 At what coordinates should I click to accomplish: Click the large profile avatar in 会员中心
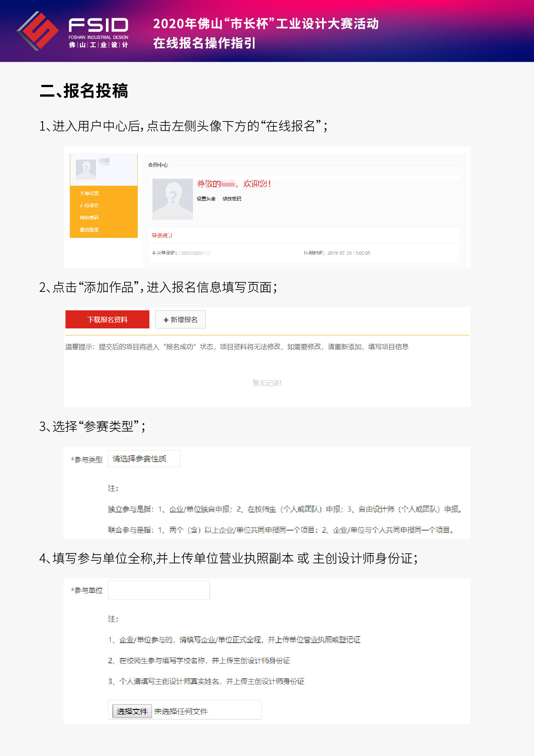(172, 199)
